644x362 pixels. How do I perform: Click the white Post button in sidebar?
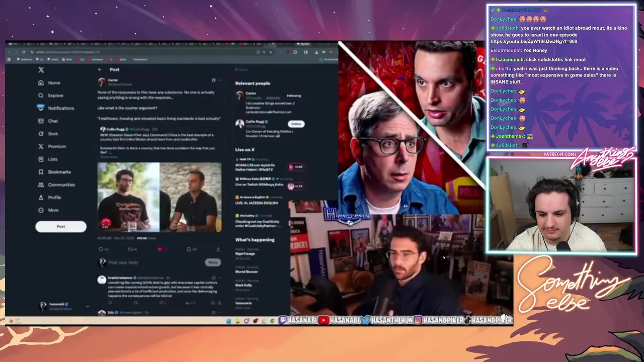pyautogui.click(x=61, y=227)
